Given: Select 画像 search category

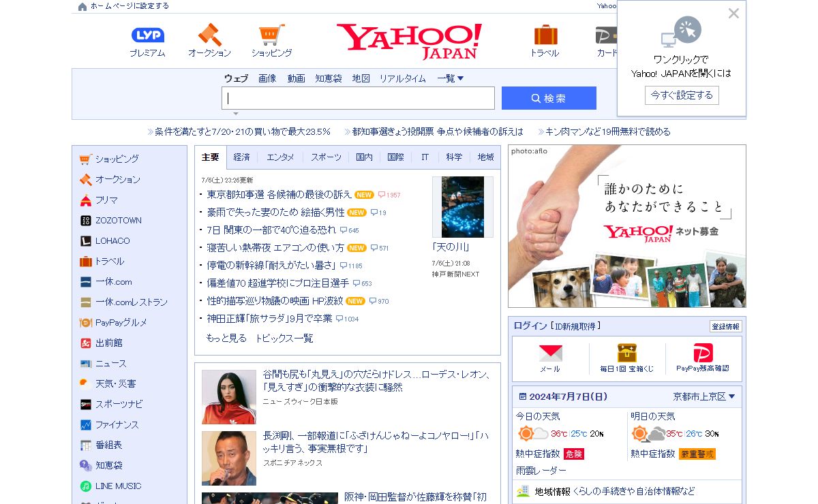Looking at the screenshot, I should 267,78.
